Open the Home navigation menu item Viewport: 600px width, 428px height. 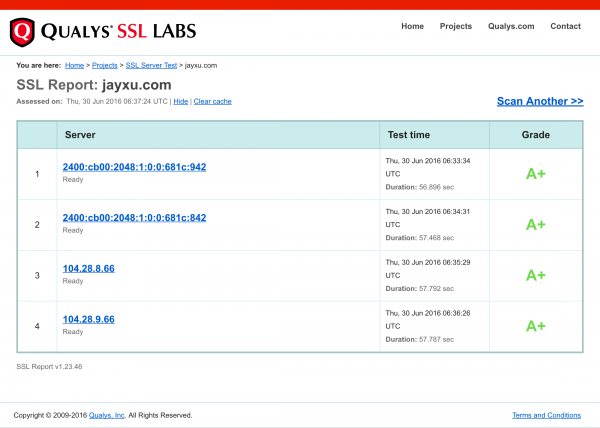pos(412,26)
